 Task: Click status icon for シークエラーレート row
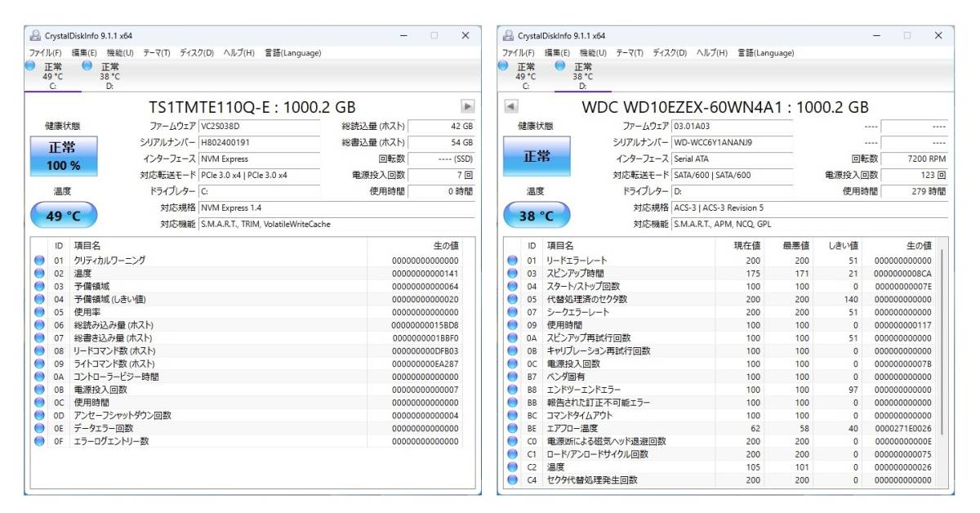coord(512,312)
